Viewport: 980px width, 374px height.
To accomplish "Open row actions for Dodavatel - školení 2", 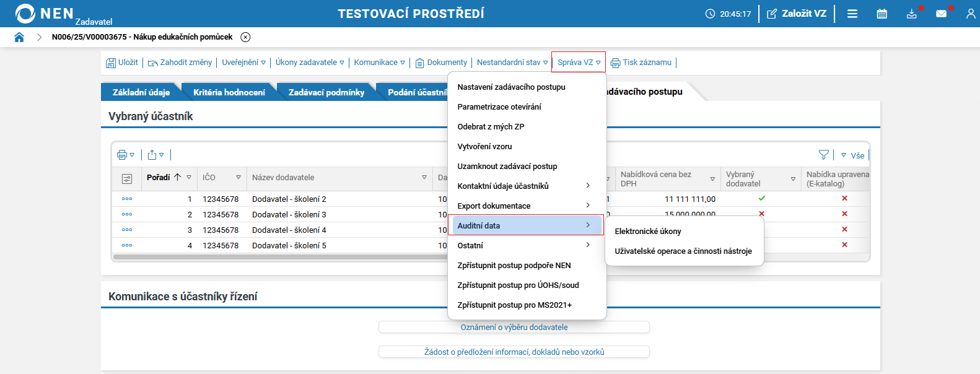I will click(127, 199).
